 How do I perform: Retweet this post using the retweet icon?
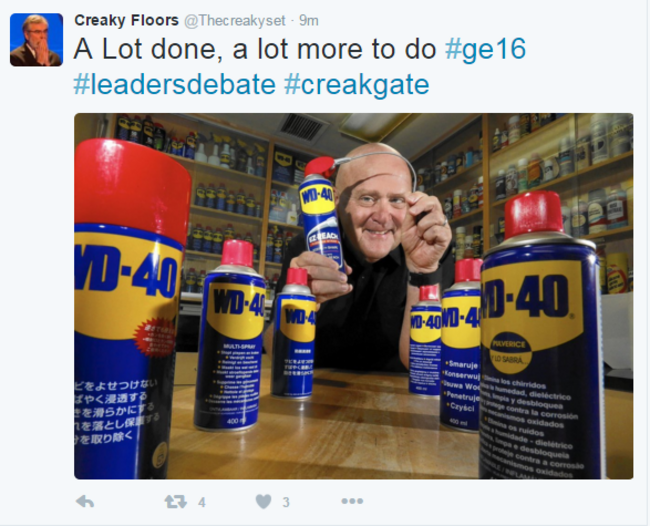175,502
